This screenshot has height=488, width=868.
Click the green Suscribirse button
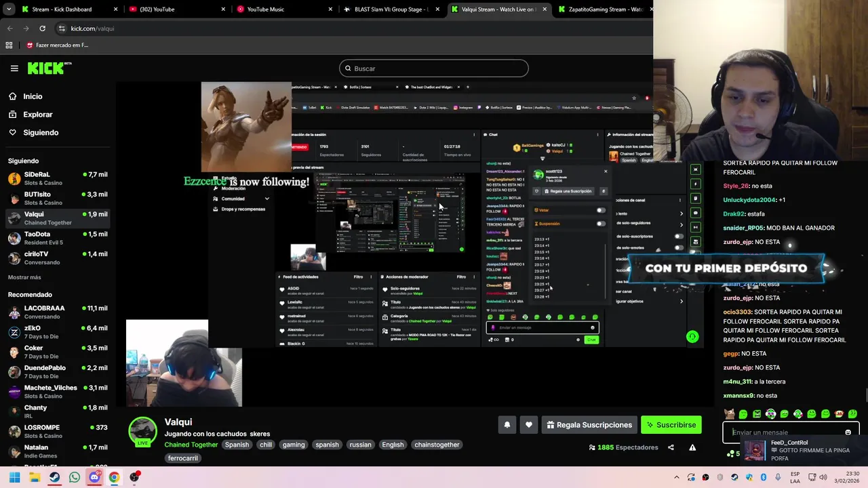[671, 425]
